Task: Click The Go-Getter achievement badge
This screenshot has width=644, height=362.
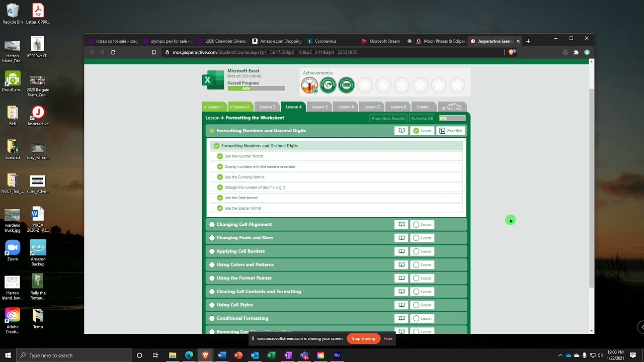Action: [309, 85]
